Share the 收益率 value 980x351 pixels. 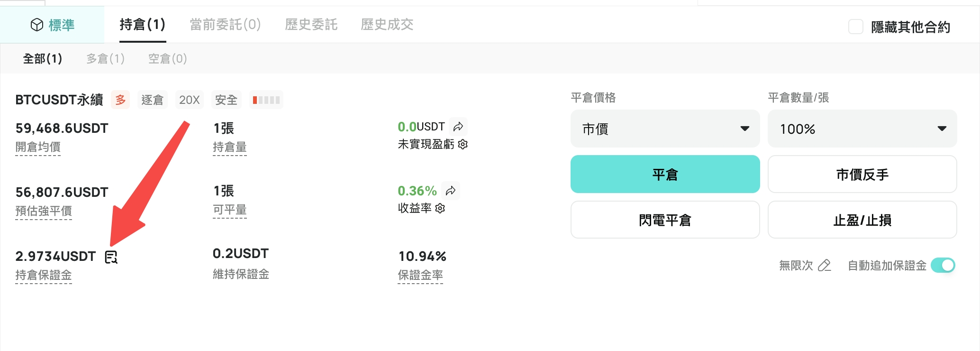[x=451, y=191]
